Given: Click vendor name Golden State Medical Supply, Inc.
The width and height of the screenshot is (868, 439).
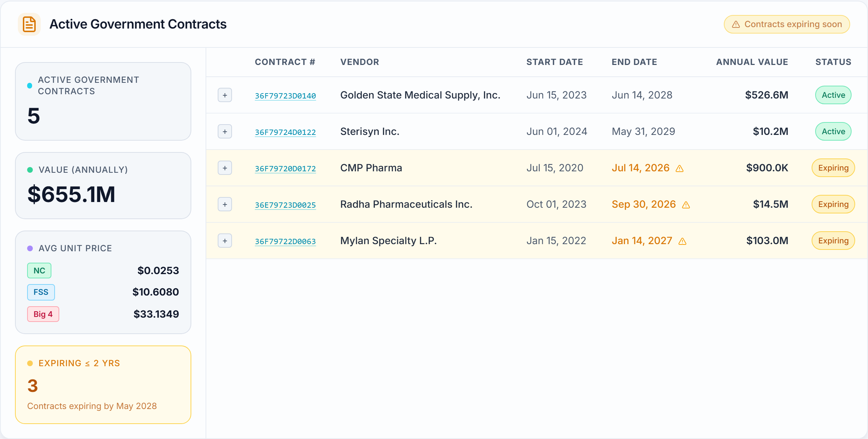Looking at the screenshot, I should 420,95.
